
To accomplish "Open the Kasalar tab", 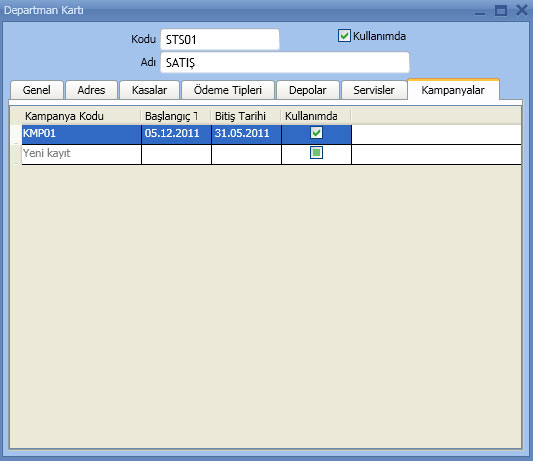I will coord(149,90).
